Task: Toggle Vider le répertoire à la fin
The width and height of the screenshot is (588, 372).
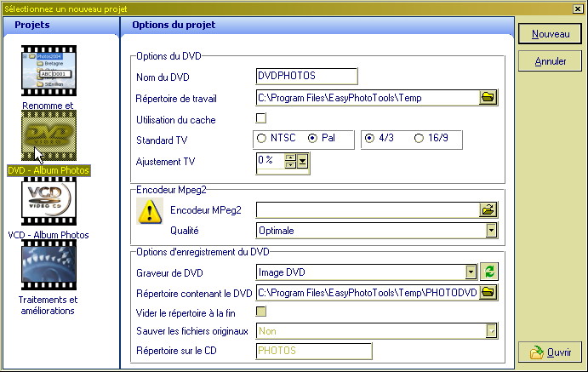Action: point(262,312)
